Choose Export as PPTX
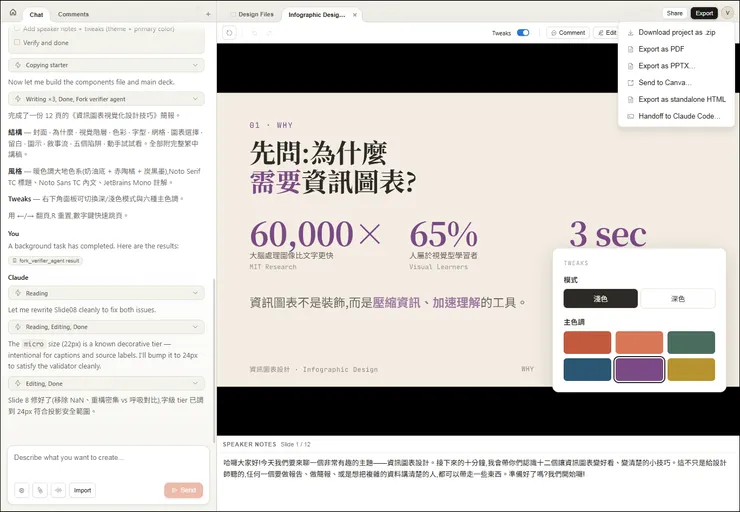The image size is (740, 512). tap(676, 66)
